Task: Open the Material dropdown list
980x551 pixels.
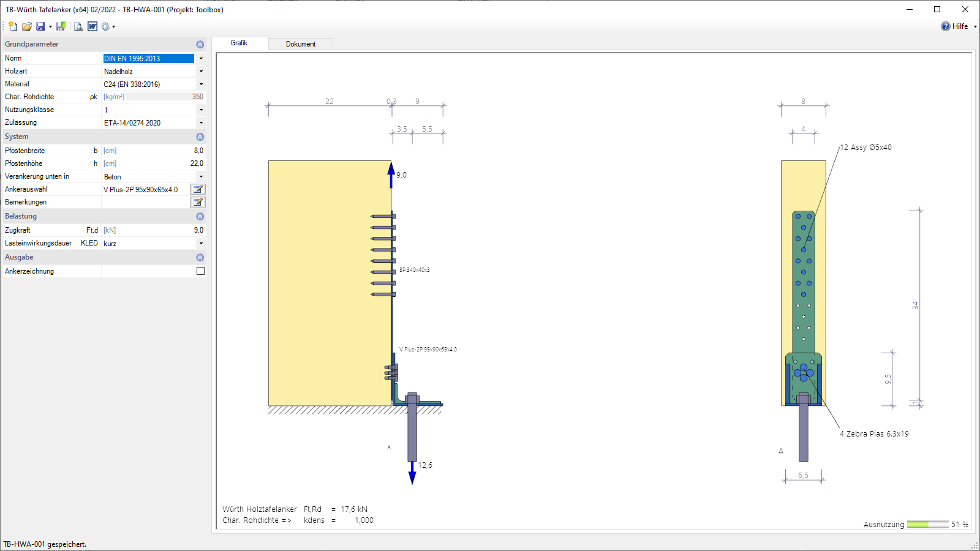Action: 201,84
